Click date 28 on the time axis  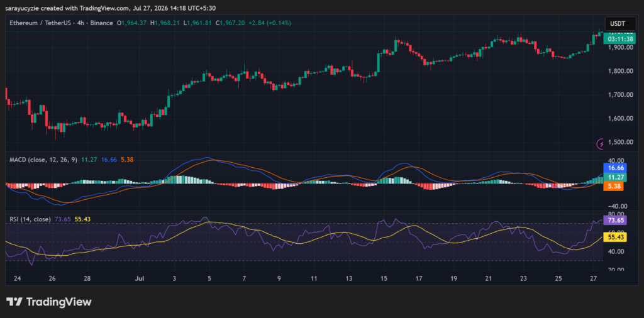87,278
